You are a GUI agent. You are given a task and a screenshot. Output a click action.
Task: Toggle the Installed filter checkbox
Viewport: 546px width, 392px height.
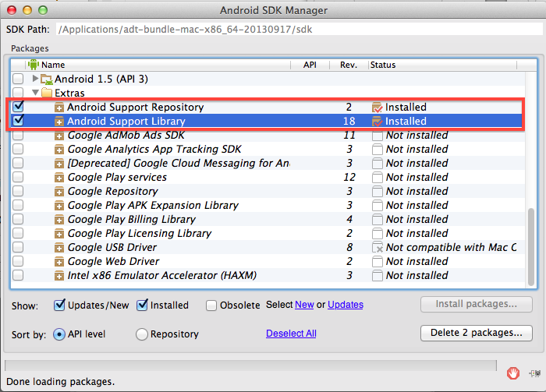[142, 305]
